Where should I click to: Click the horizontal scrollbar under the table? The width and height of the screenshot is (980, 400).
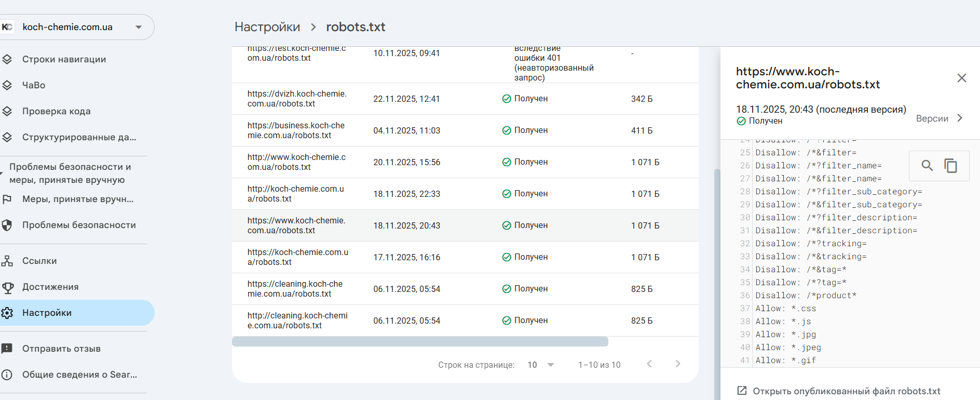pyautogui.click(x=420, y=341)
